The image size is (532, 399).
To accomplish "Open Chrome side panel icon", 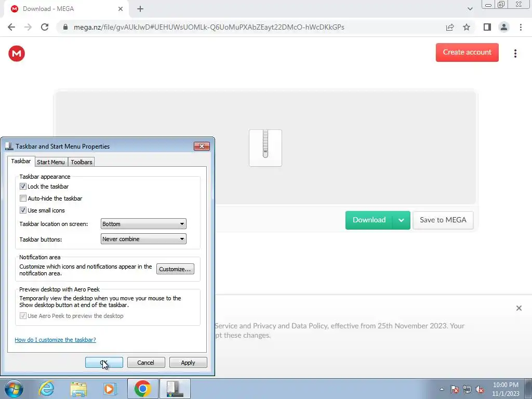I will pos(487,27).
